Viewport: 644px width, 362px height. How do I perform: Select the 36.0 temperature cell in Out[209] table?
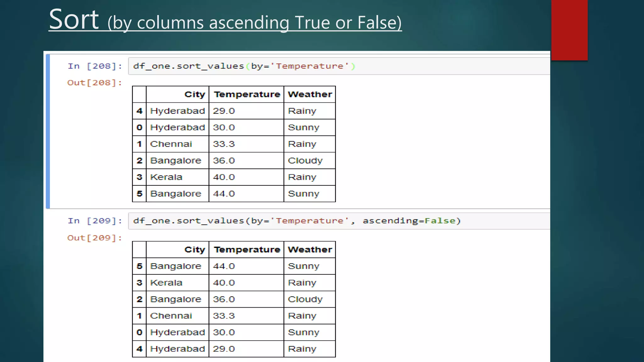click(x=247, y=299)
